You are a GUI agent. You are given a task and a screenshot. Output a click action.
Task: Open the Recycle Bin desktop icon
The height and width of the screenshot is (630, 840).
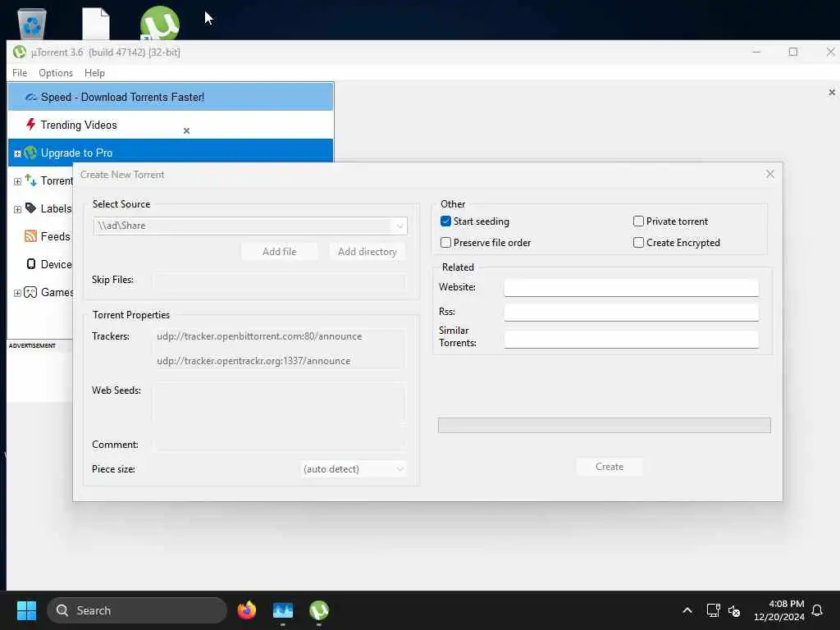tap(32, 24)
